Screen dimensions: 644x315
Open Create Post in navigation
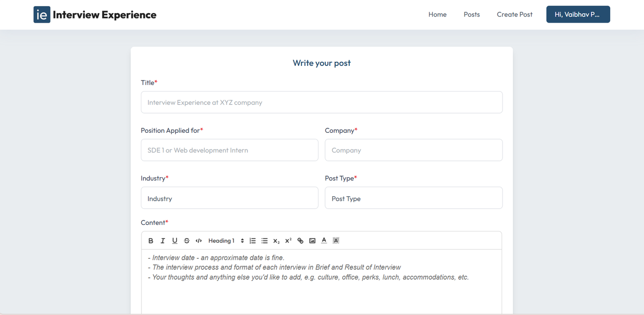(515, 15)
